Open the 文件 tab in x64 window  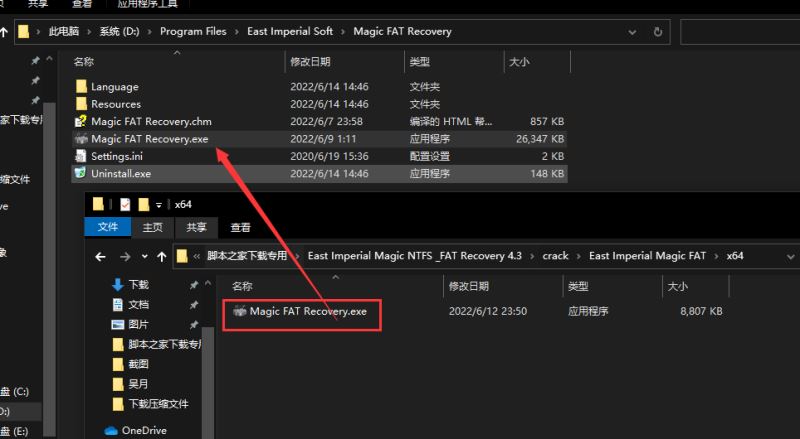tap(108, 227)
